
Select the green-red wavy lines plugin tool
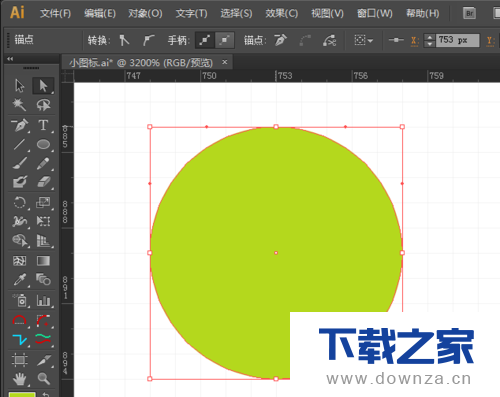pos(43,339)
